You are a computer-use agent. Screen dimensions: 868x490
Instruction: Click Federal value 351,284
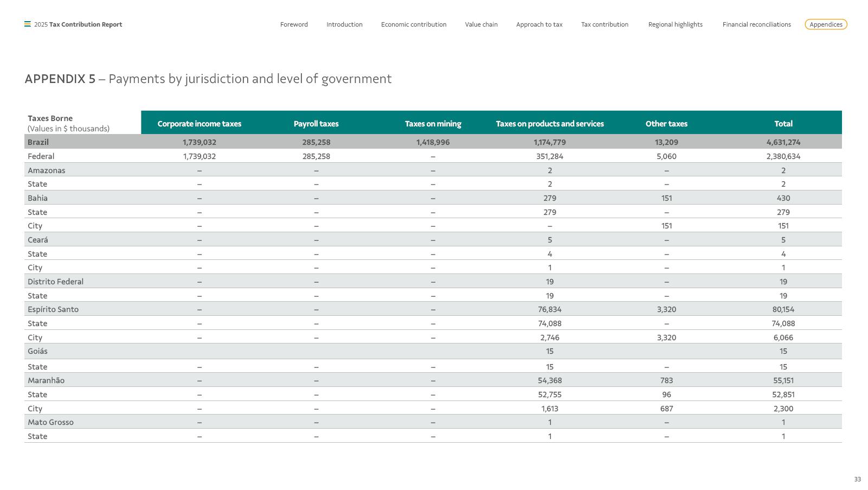550,156
